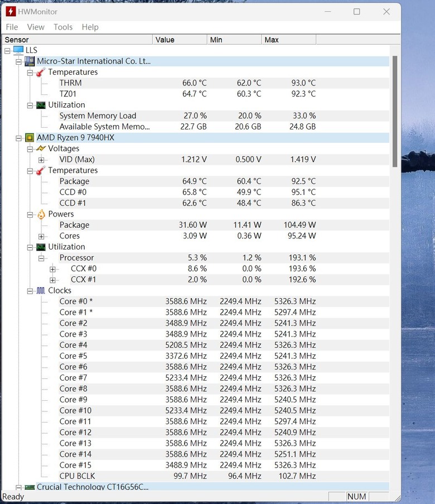Screen dimensions: 435x504
Task: Collapse the motherboard Temperatures group
Action: (x=30, y=73)
